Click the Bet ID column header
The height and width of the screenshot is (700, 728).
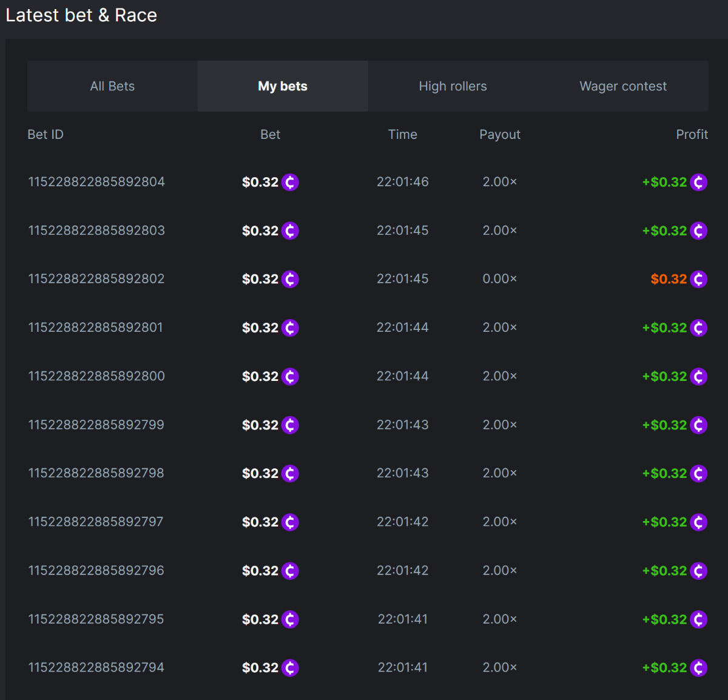(x=45, y=135)
